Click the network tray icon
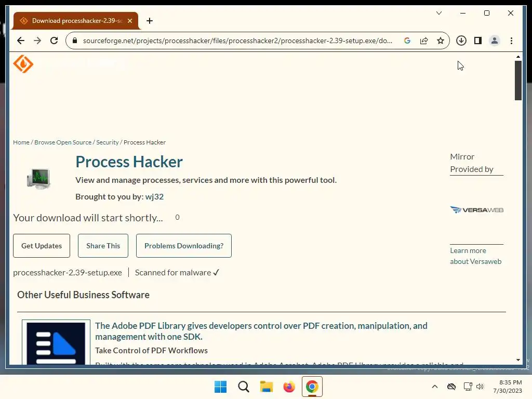Screen dimensions: 532x399 click(x=468, y=387)
